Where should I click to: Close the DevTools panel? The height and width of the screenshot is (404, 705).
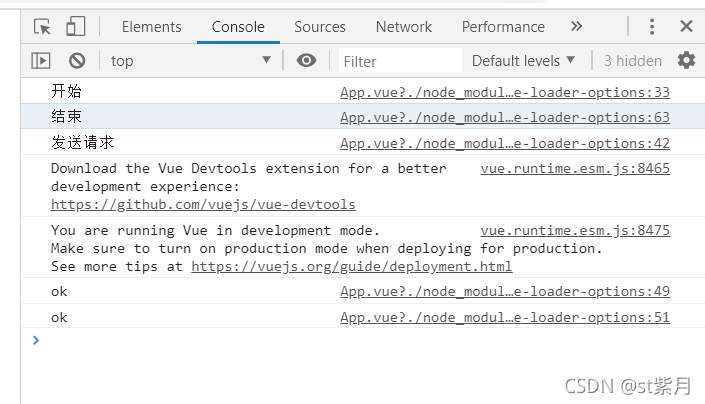(x=685, y=27)
